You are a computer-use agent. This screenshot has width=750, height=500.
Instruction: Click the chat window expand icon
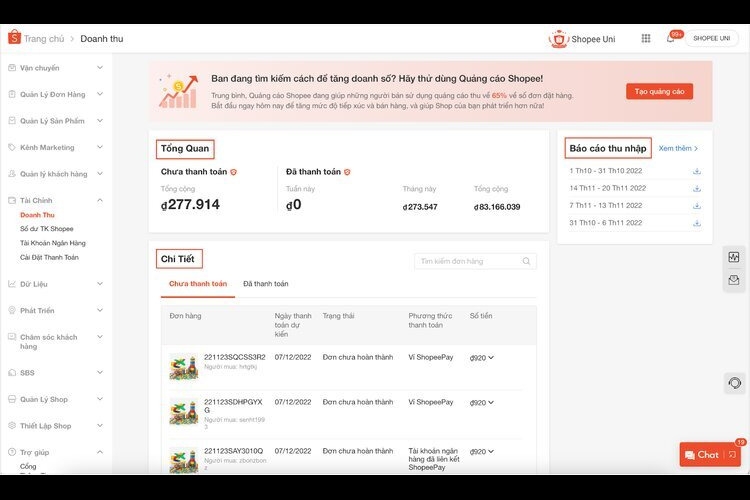pyautogui.click(x=733, y=455)
